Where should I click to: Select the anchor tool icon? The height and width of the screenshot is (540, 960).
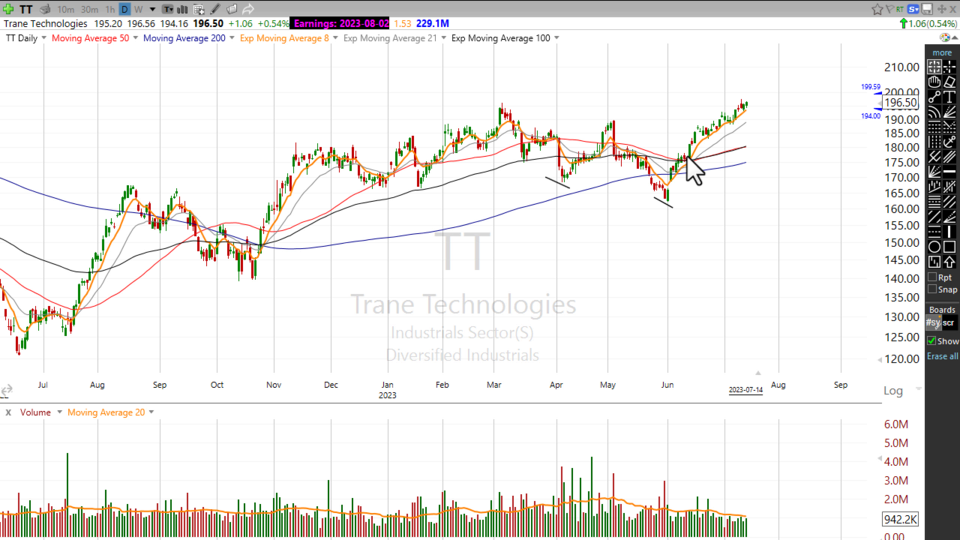[949, 142]
